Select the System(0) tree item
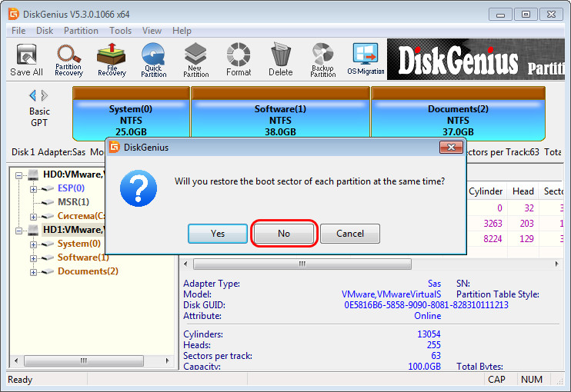 79,244
